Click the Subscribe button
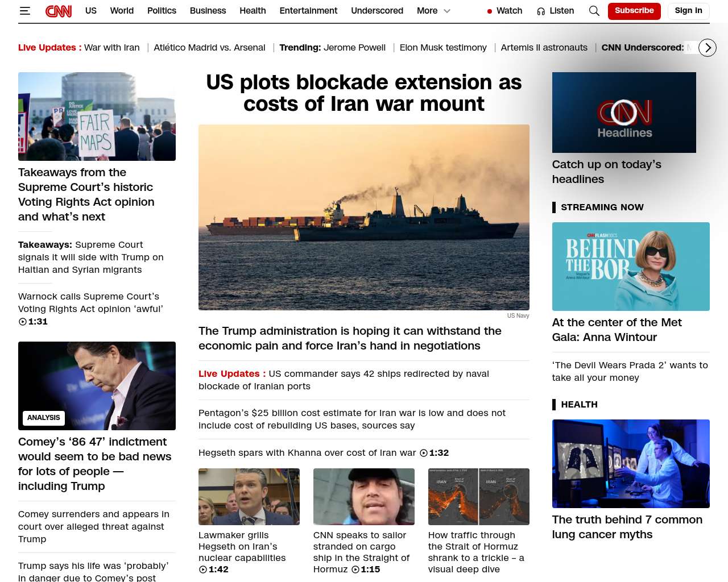 tap(634, 11)
